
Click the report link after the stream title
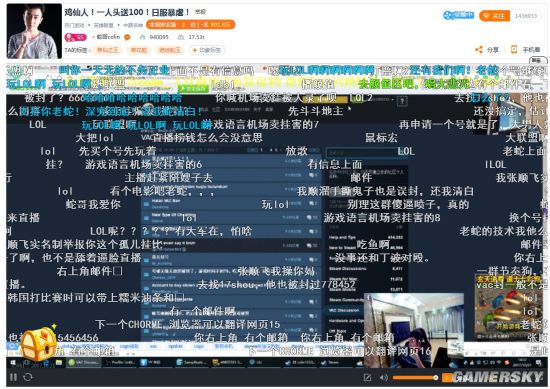click(200, 12)
